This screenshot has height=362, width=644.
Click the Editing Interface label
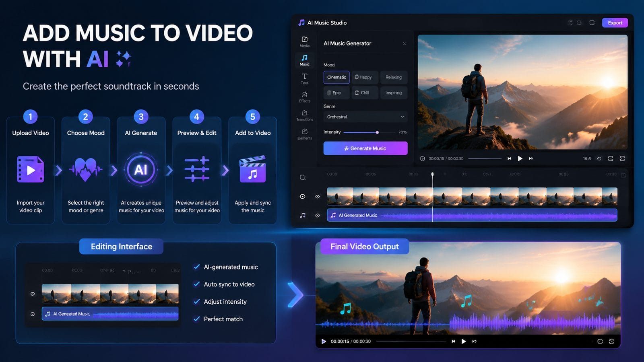pos(122,247)
